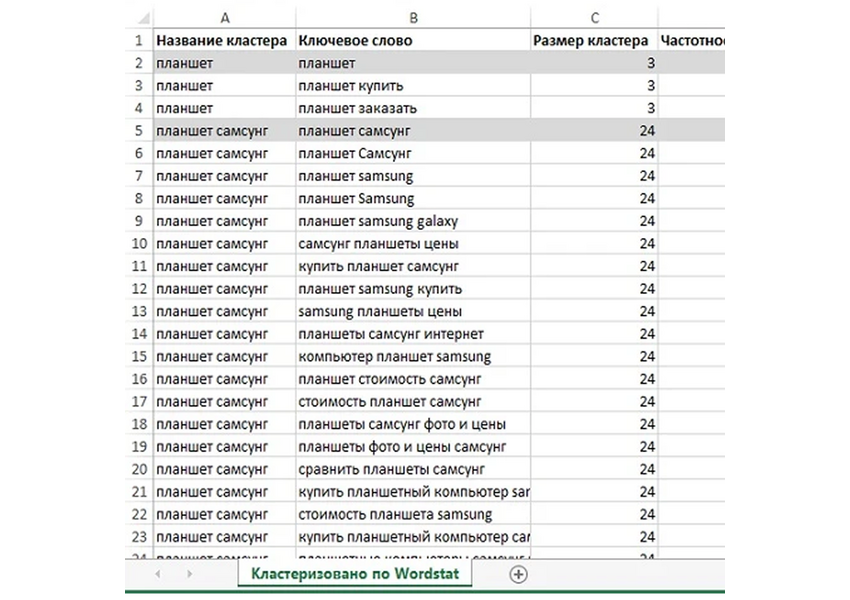Select column B header
Image resolution: width=850 pixels, height=600 pixels.
click(412, 17)
